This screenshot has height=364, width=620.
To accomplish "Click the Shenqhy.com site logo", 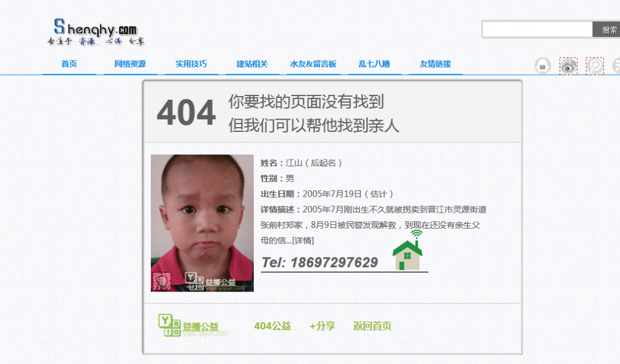I will click(x=96, y=32).
